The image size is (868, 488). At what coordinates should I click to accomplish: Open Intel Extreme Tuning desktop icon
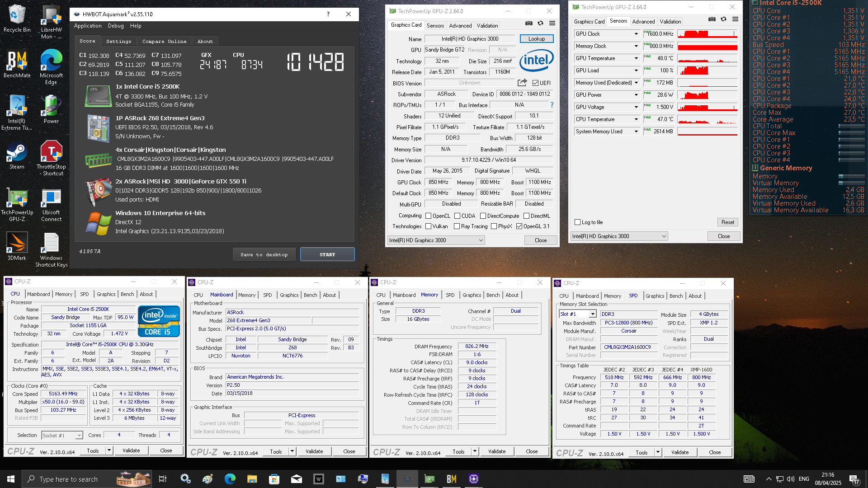pyautogui.click(x=17, y=113)
